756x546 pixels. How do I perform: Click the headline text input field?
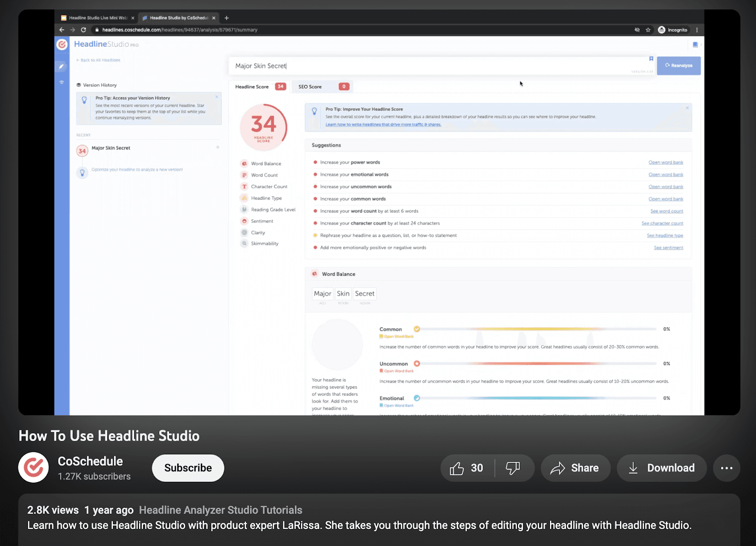[442, 66]
